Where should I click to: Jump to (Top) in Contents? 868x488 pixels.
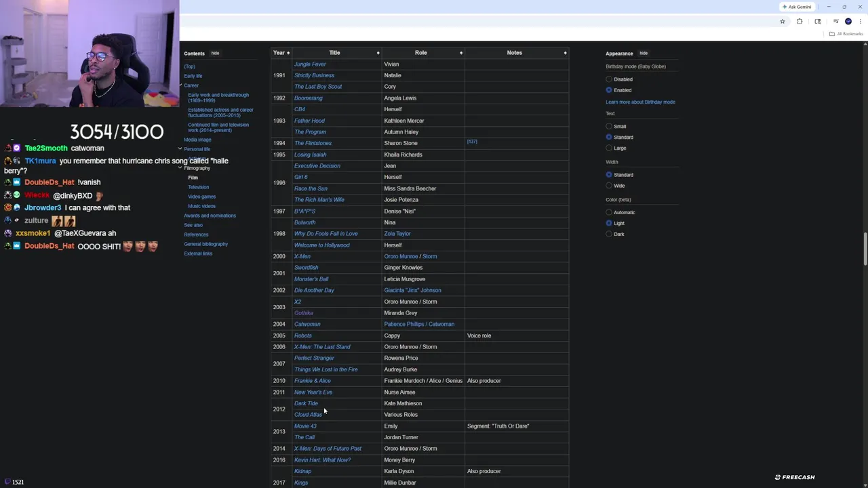pos(189,66)
